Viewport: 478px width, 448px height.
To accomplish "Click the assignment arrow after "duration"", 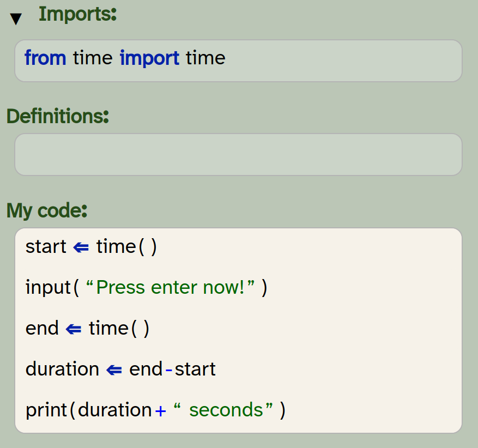I will click(114, 370).
